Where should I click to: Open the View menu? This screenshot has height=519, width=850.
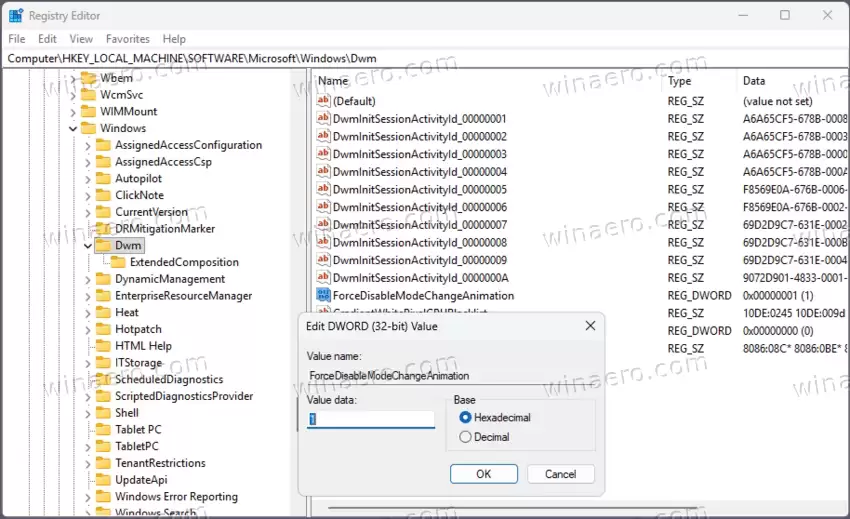81,39
